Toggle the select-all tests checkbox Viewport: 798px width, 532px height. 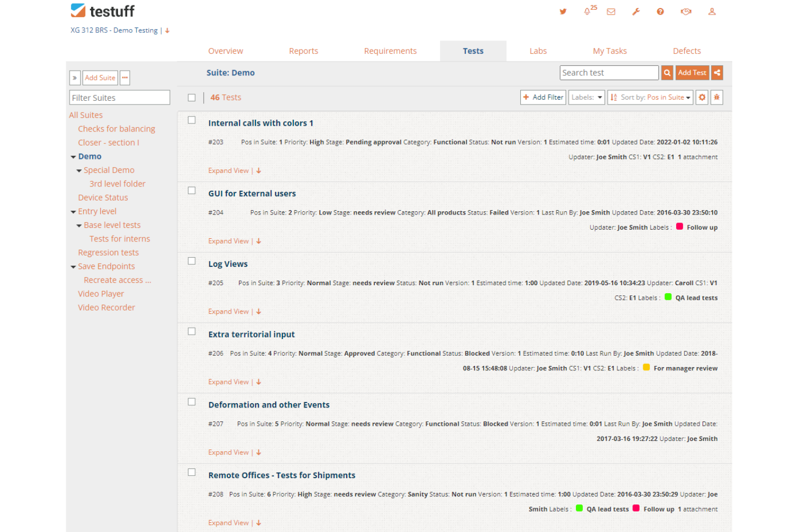pos(191,97)
